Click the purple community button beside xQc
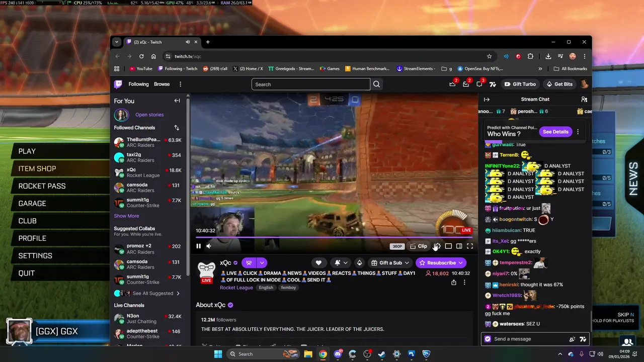This screenshot has width=644, height=362. click(x=249, y=262)
